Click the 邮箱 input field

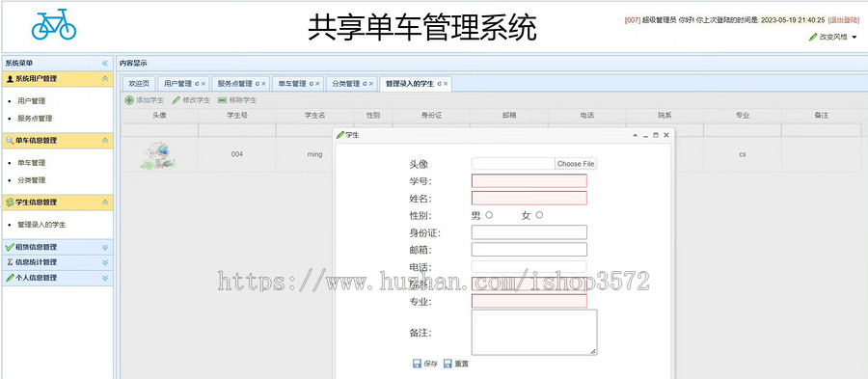pos(529,250)
